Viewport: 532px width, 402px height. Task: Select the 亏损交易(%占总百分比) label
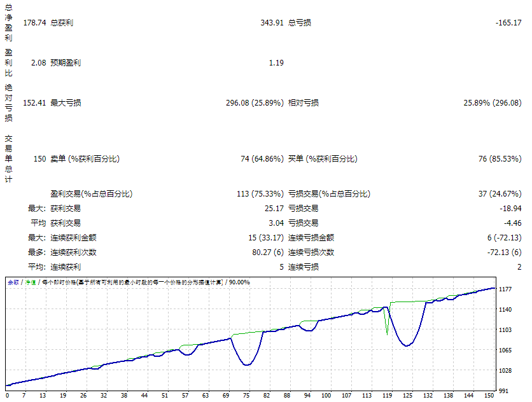point(329,194)
